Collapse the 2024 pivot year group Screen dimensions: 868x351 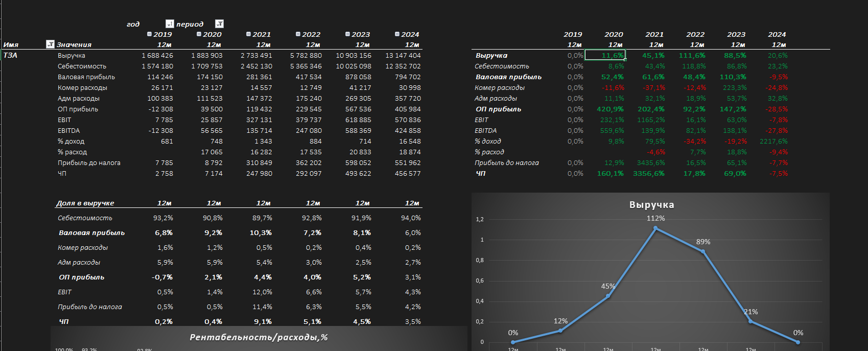(x=397, y=34)
